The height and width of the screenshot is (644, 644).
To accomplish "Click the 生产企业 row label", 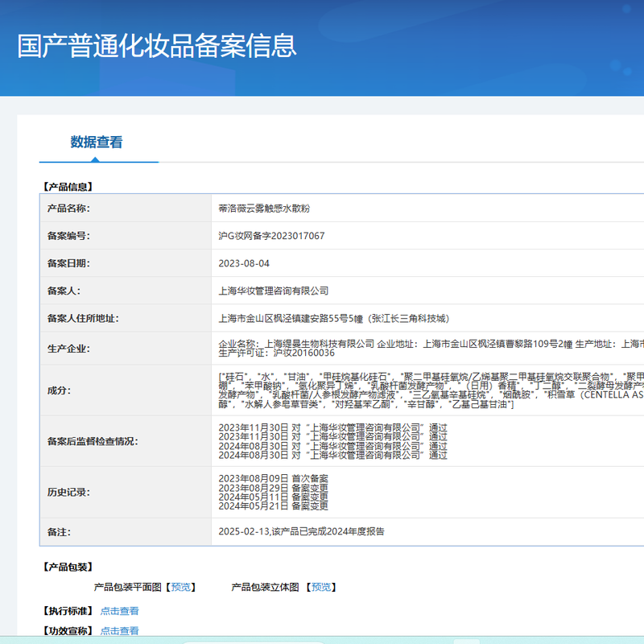I will (x=68, y=349).
